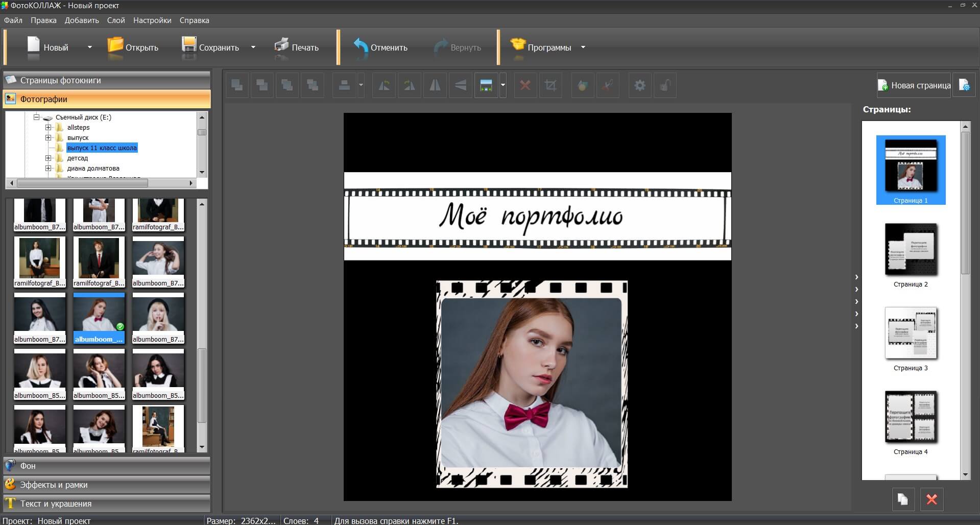
Task: Open dropdown arrow next to Сохранить
Action: [253, 47]
